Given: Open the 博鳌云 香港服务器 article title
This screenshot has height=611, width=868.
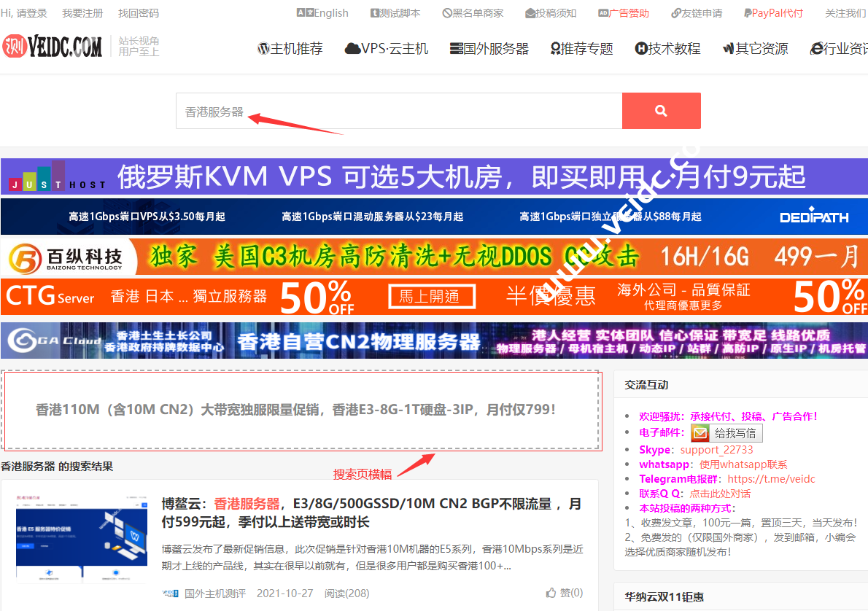Looking at the screenshot, I should tap(371, 513).
